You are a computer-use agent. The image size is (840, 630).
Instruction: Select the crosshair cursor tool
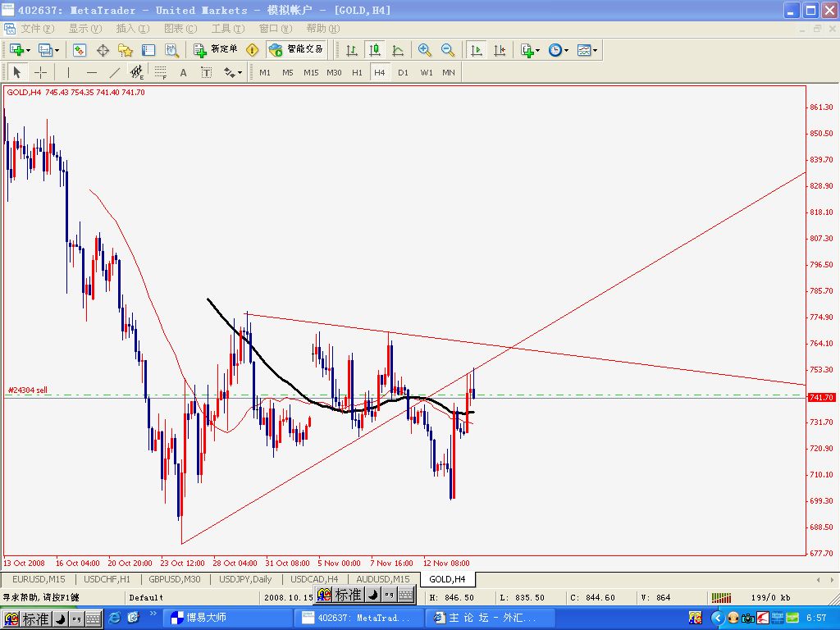40,72
